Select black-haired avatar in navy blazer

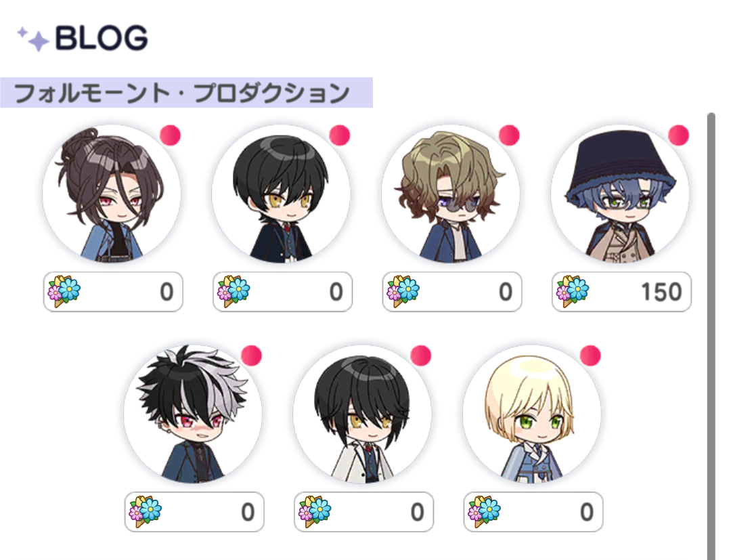point(281,194)
